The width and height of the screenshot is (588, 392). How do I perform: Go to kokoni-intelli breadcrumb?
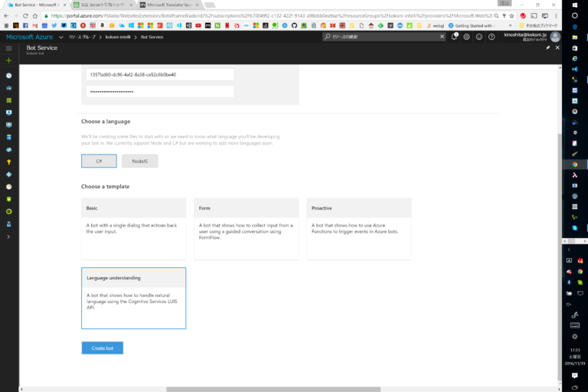coord(118,38)
